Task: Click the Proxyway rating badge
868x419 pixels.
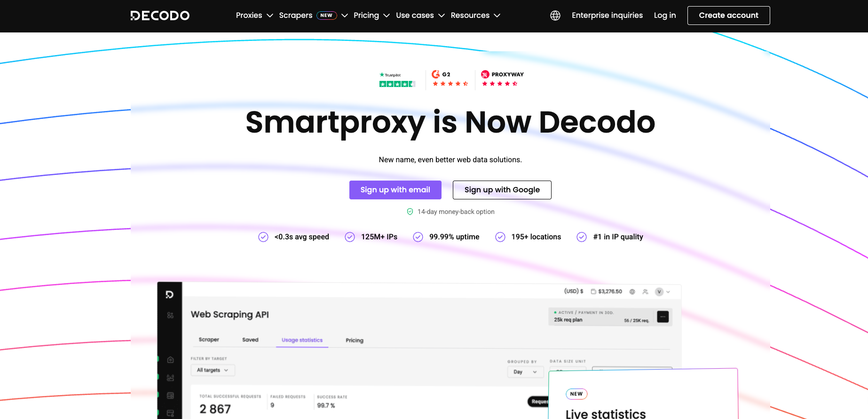Action: click(502, 79)
